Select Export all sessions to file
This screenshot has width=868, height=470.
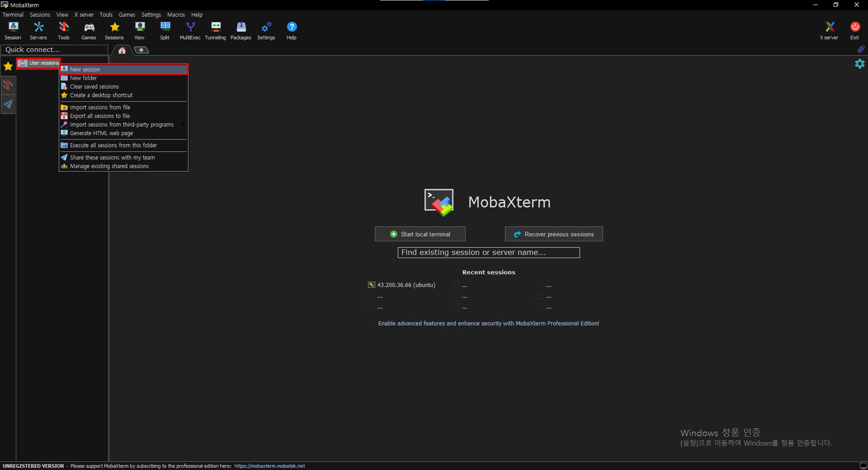100,116
